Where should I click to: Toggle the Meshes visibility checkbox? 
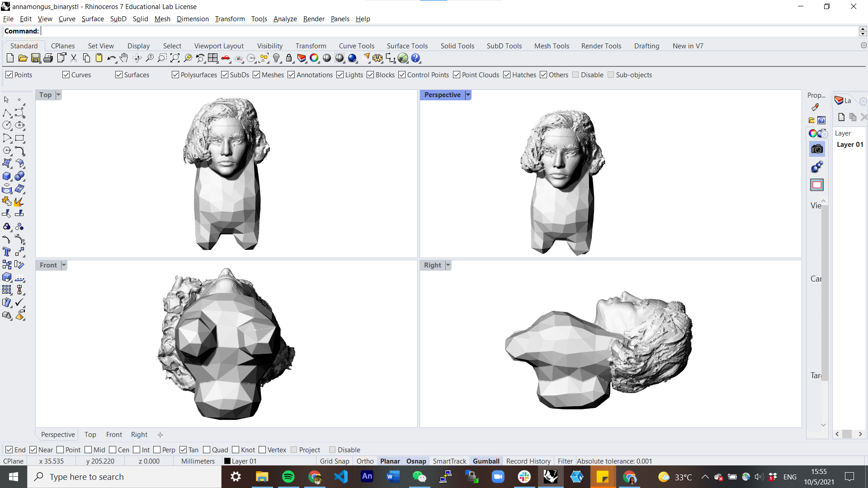pyautogui.click(x=257, y=75)
